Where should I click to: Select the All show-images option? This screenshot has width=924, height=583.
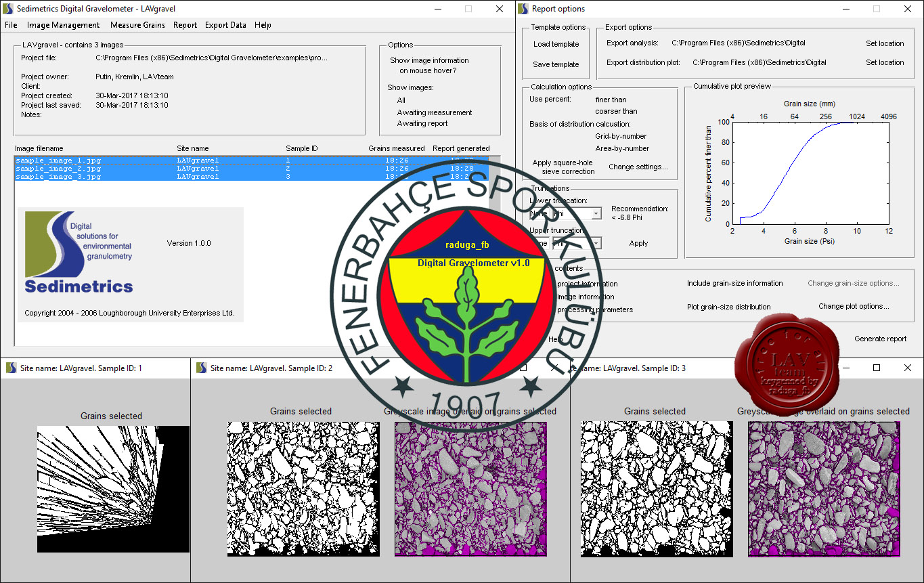[x=401, y=100]
